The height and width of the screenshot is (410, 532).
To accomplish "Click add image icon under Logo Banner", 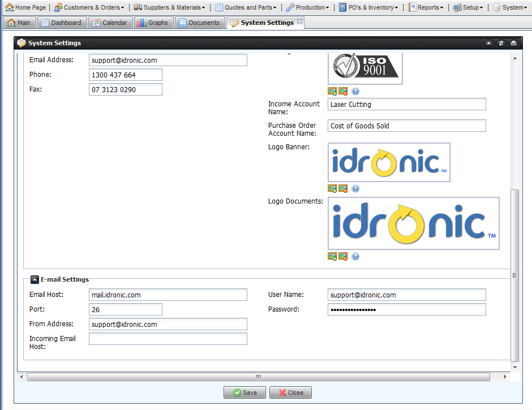I will coord(332,188).
